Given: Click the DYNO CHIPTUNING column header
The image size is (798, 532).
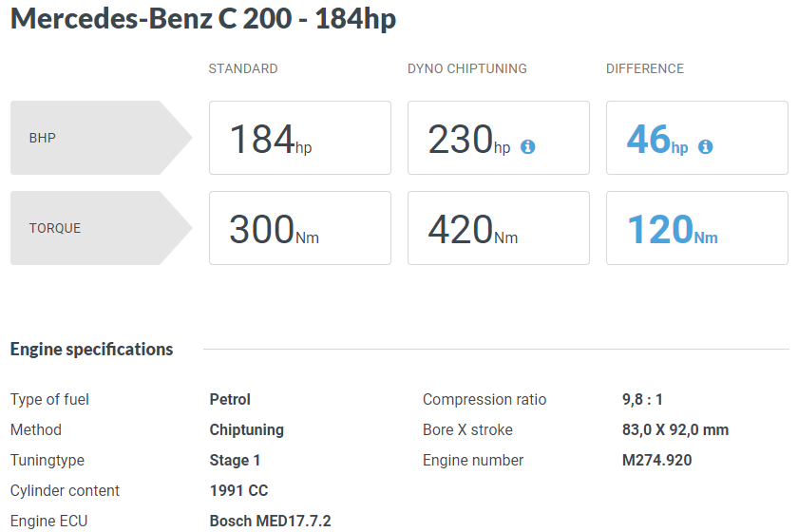Looking at the screenshot, I should click(x=467, y=68).
